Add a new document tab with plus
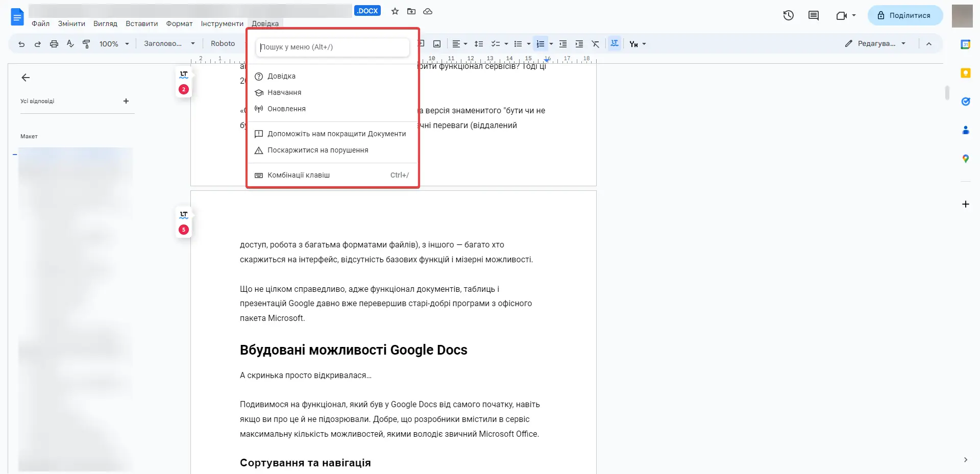Screen dimensions: 980x474 (126, 101)
